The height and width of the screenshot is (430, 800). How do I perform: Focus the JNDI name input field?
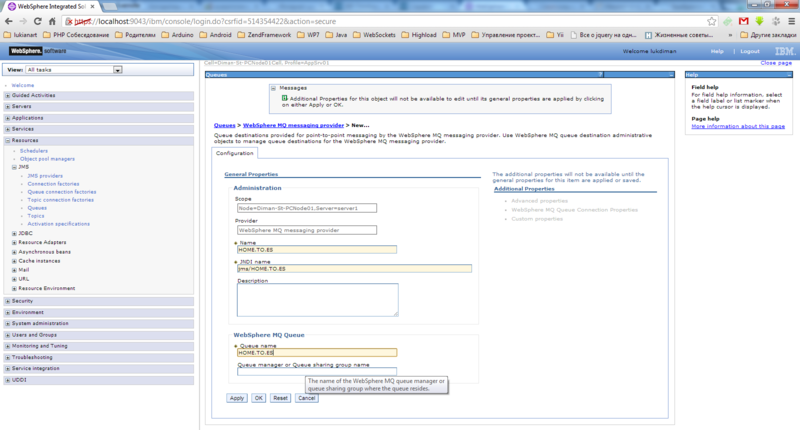point(355,269)
